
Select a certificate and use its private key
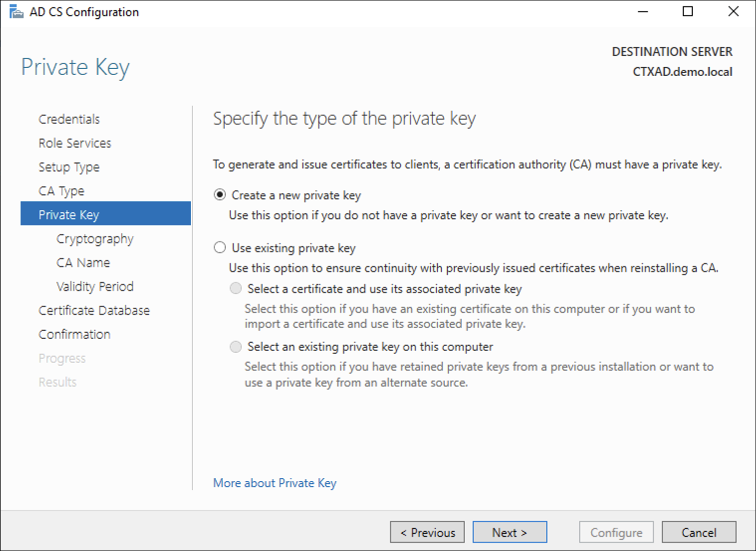(x=235, y=288)
